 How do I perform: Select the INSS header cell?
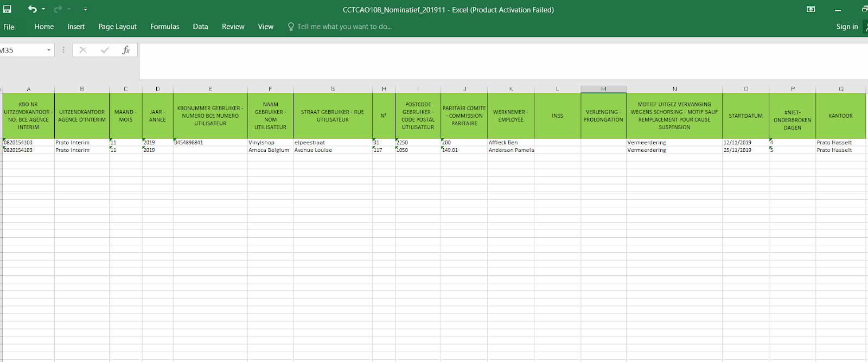click(x=557, y=116)
